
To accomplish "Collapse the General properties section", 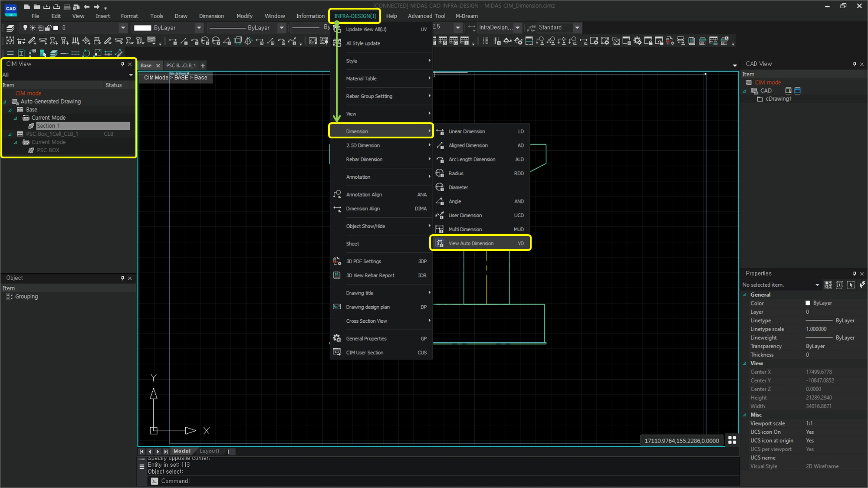I will (745, 295).
